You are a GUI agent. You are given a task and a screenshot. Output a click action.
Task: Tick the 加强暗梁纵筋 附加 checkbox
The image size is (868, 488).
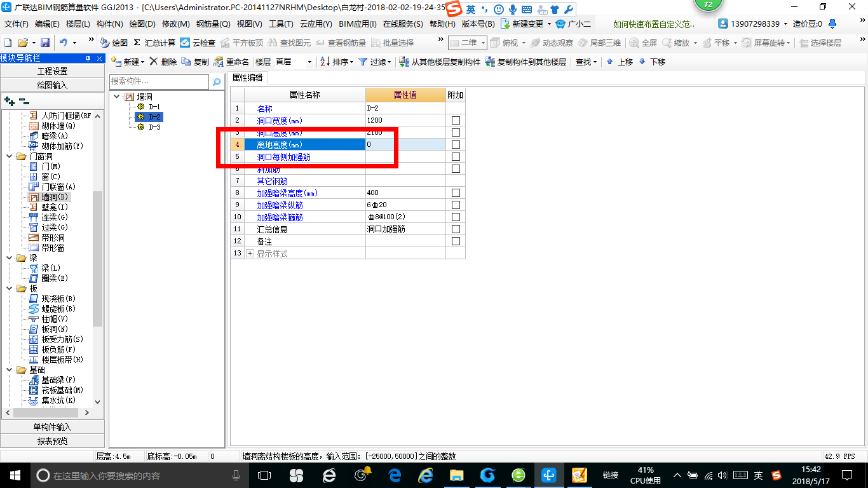[x=456, y=205]
